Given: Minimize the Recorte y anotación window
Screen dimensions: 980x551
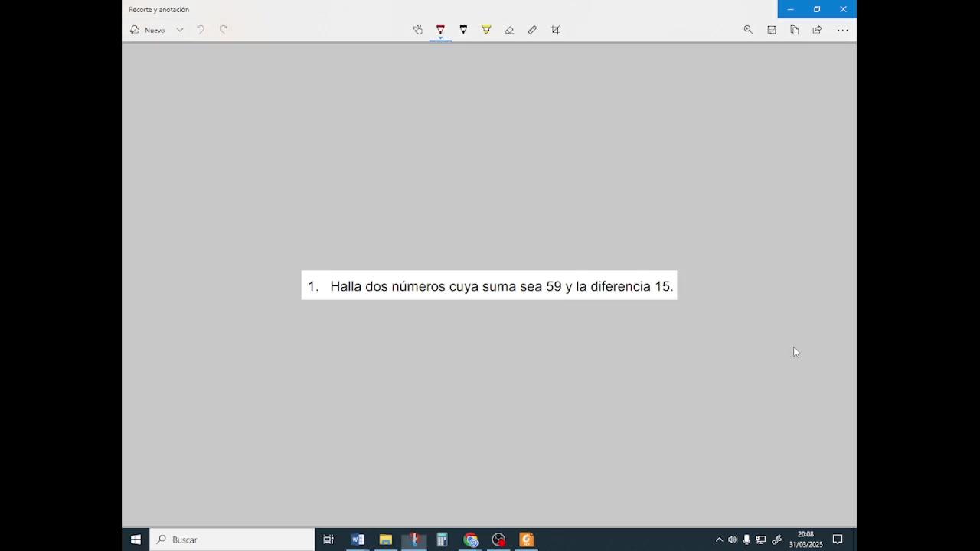Looking at the screenshot, I should point(790,9).
